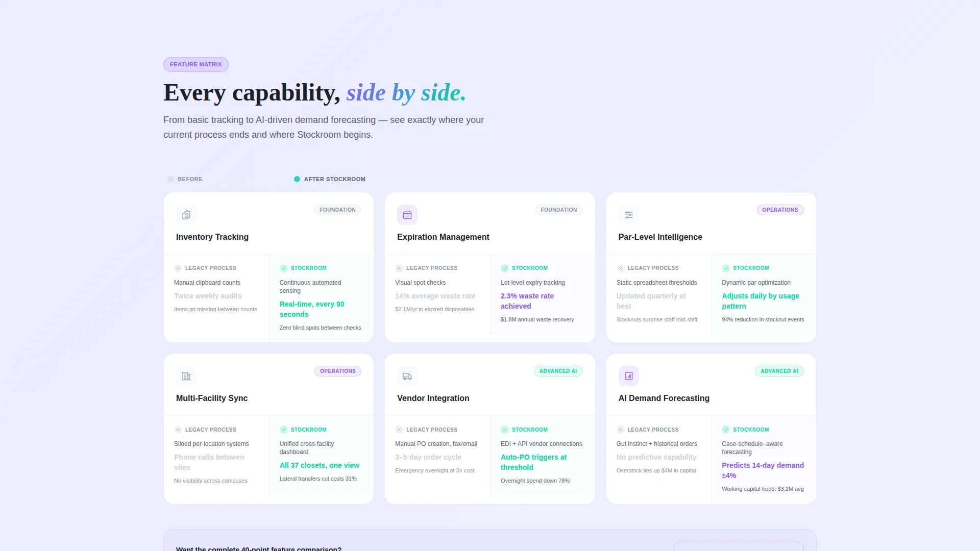Click the Legacy Process X icon in Multi-Facility Sync
This screenshot has width=980, height=551.
178,430
